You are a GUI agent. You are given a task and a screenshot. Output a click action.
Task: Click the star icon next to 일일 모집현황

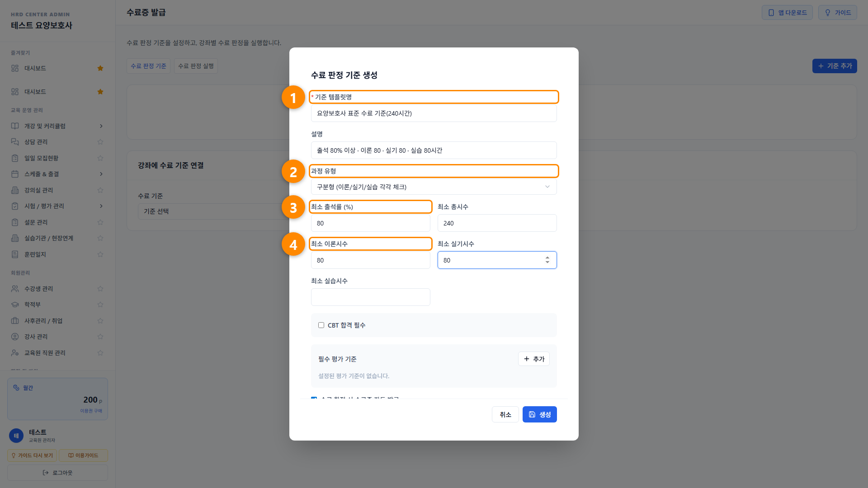pos(100,158)
